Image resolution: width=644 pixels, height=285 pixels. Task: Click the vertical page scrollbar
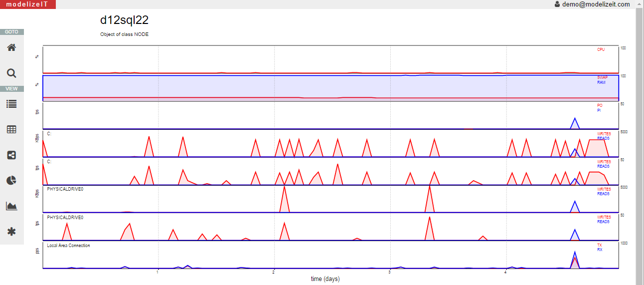(x=640, y=145)
